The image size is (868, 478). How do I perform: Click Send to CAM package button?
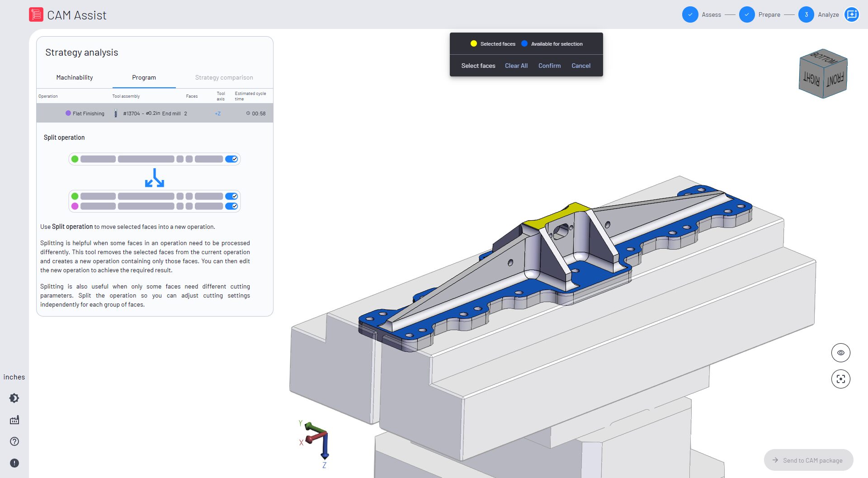pos(808,460)
